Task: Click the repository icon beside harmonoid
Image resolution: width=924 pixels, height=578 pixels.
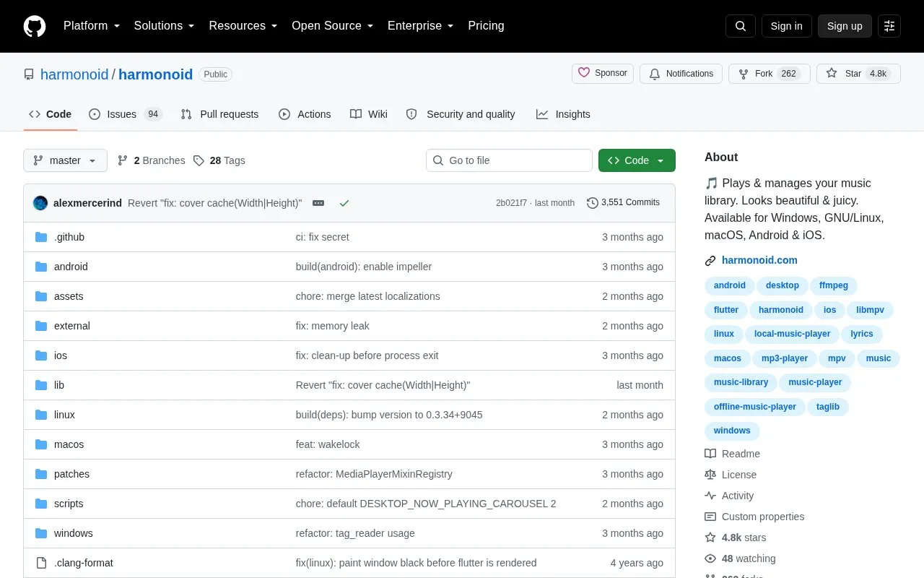Action: tap(29, 74)
